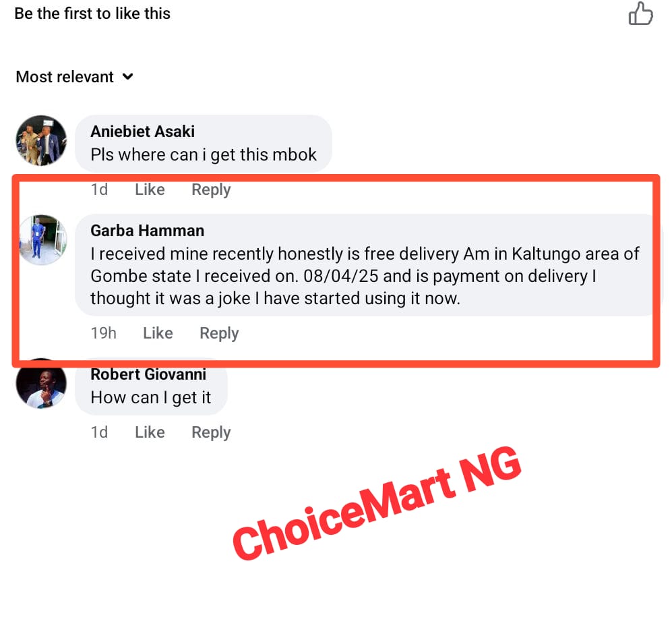
Task: Reply to Robert Giovanni's comment
Action: click(x=210, y=432)
